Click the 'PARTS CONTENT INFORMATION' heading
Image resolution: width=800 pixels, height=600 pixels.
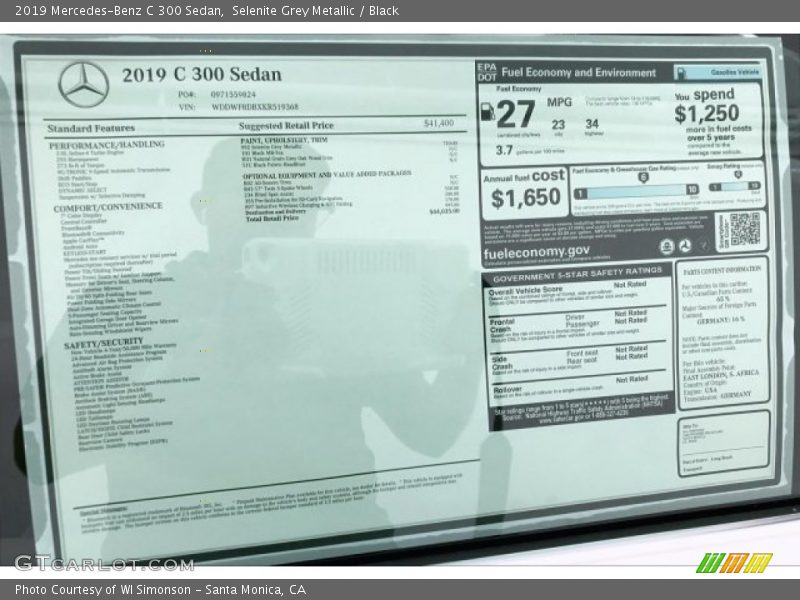coord(722,270)
